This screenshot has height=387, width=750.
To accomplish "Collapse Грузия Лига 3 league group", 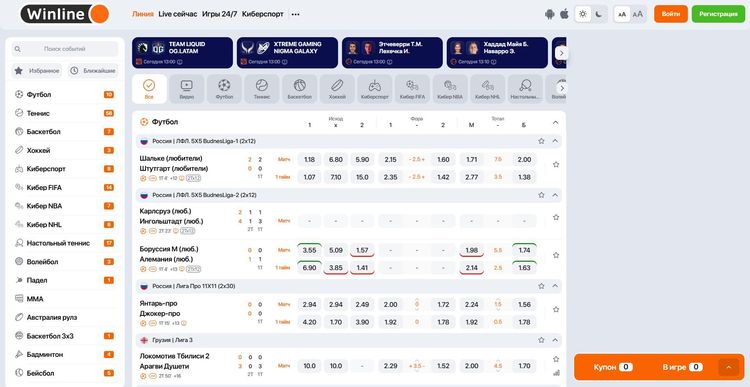I will click(555, 340).
